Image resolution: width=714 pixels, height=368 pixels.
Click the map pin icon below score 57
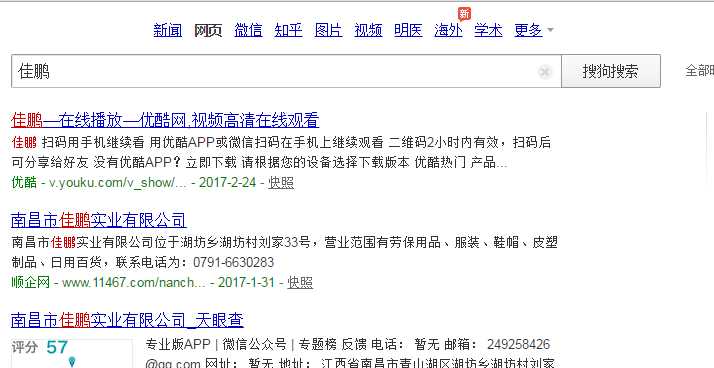point(72,363)
